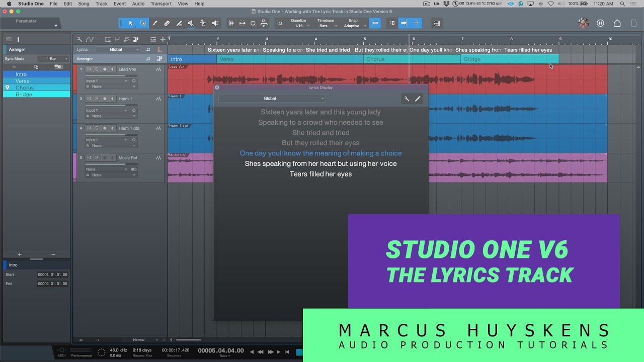Click the IQ input quantize icon
The image size is (644, 362).
[279, 23]
